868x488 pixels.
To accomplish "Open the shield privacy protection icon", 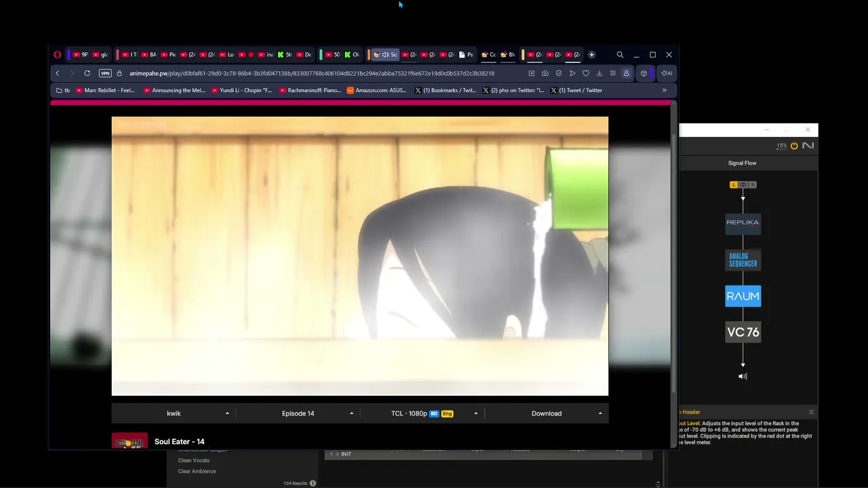I will (x=559, y=73).
